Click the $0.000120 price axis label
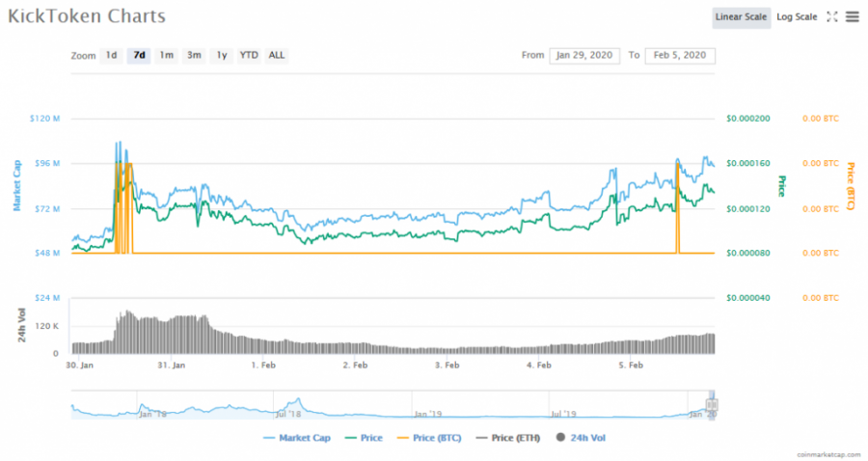The height and width of the screenshot is (461, 868). [x=747, y=209]
